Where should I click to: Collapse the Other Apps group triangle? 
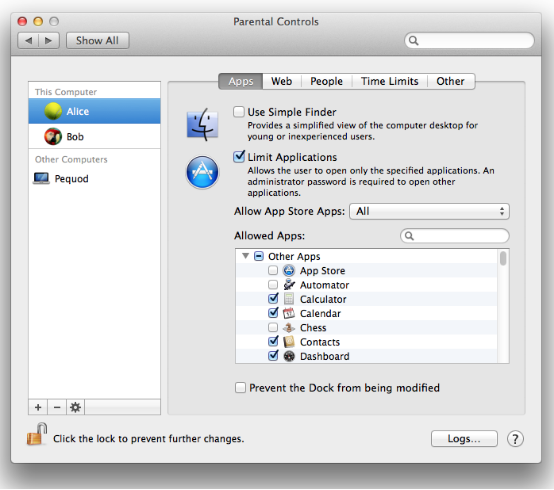tap(246, 255)
